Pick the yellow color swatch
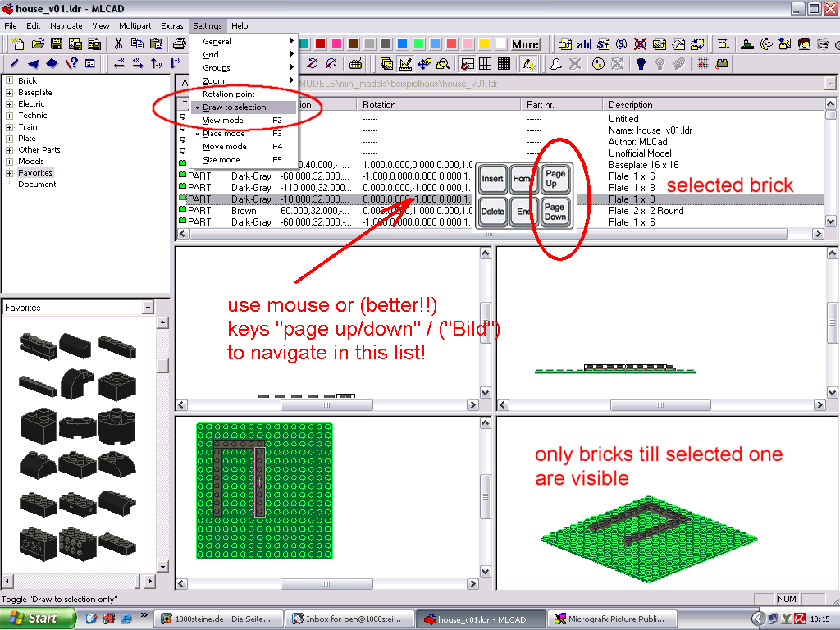Image resolution: width=840 pixels, height=630 pixels. click(x=484, y=44)
